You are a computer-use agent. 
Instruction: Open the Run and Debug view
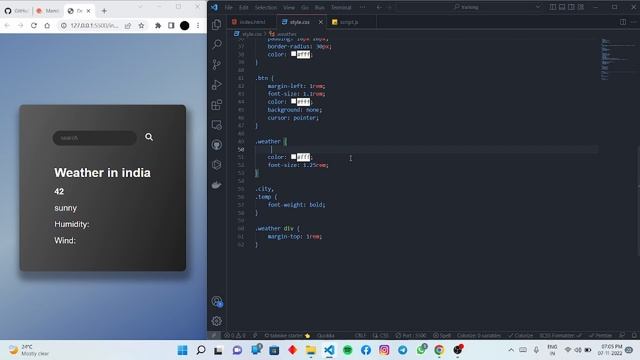217,84
